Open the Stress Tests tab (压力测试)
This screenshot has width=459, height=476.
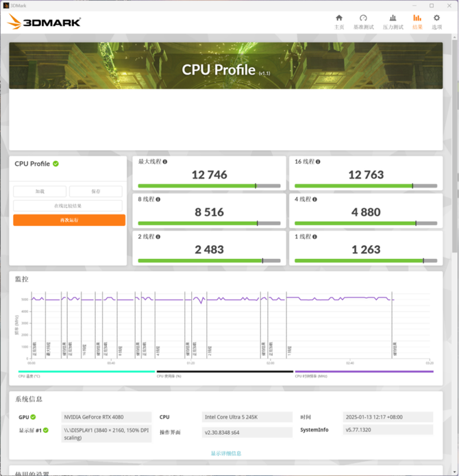[x=393, y=22]
